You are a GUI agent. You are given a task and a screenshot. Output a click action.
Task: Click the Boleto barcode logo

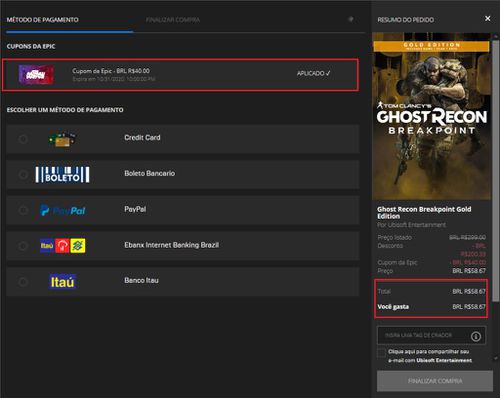click(x=62, y=175)
